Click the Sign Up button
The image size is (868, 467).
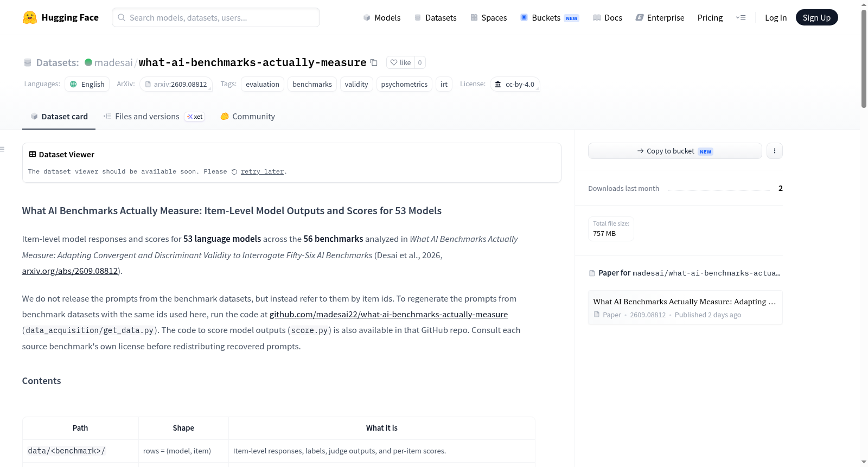[816, 17]
